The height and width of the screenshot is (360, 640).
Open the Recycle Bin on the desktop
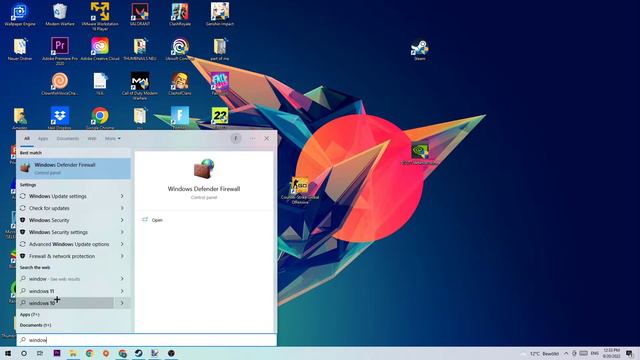point(60,15)
